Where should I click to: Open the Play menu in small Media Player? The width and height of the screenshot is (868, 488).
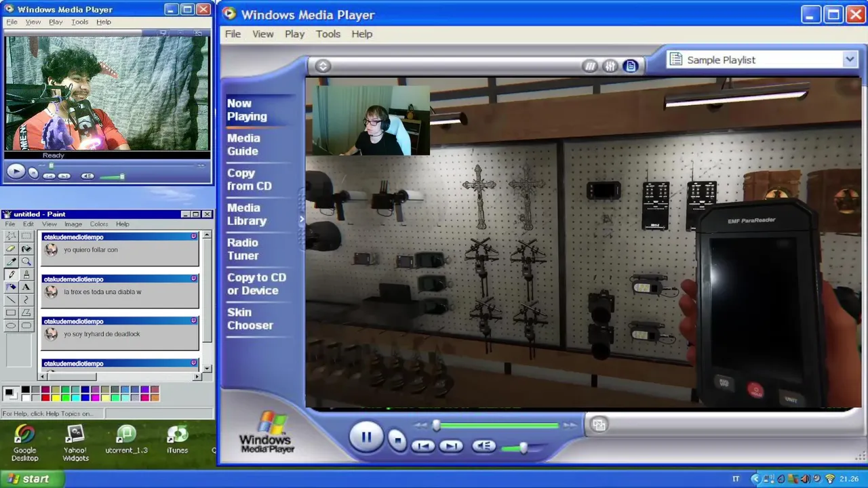56,22
